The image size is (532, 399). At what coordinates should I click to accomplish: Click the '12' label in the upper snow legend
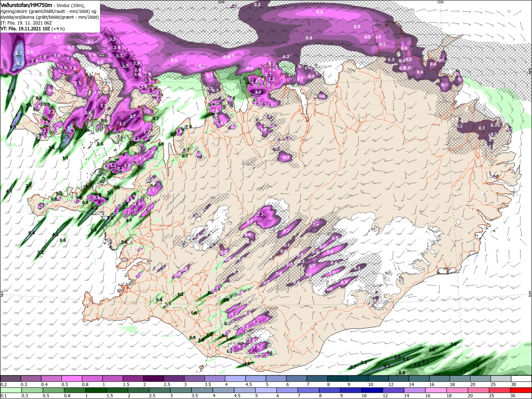[391, 385]
